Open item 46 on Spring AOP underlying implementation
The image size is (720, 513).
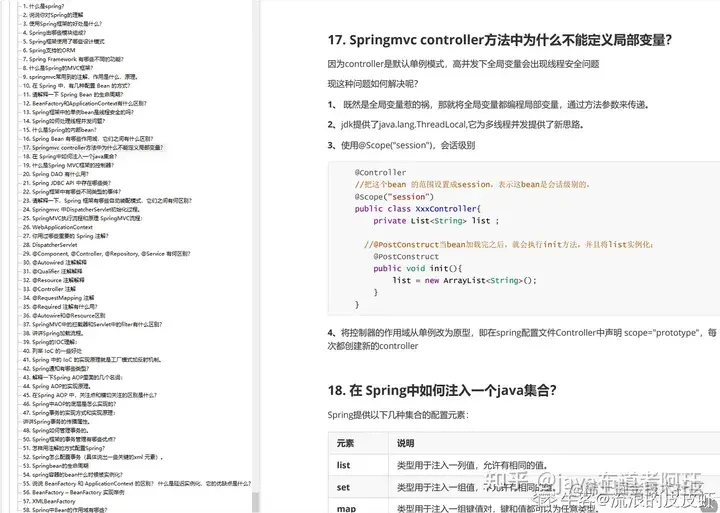coord(70,404)
